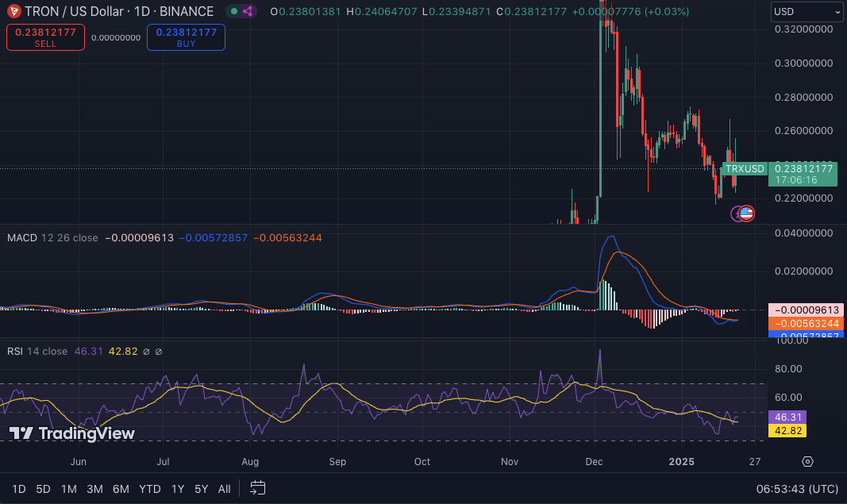Viewport: 847px width, 504px height.
Task: Select the 1M time range
Action: [68, 489]
